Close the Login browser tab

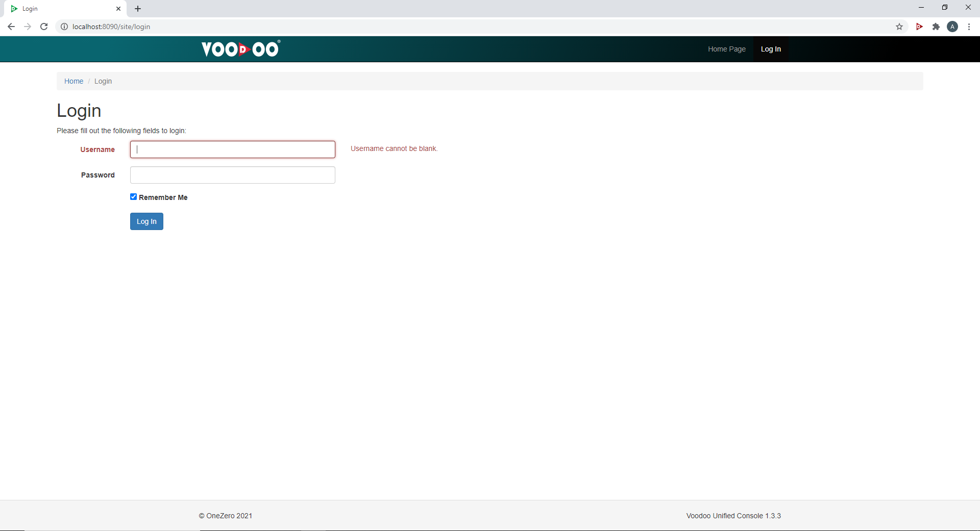click(x=118, y=9)
